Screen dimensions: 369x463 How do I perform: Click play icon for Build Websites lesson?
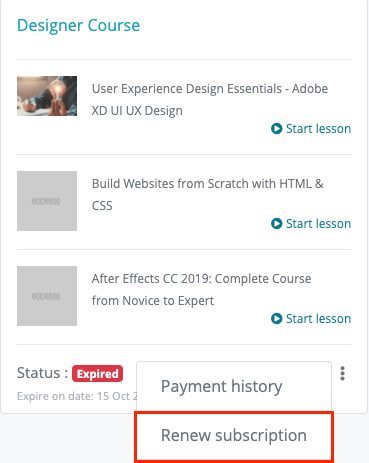276,223
